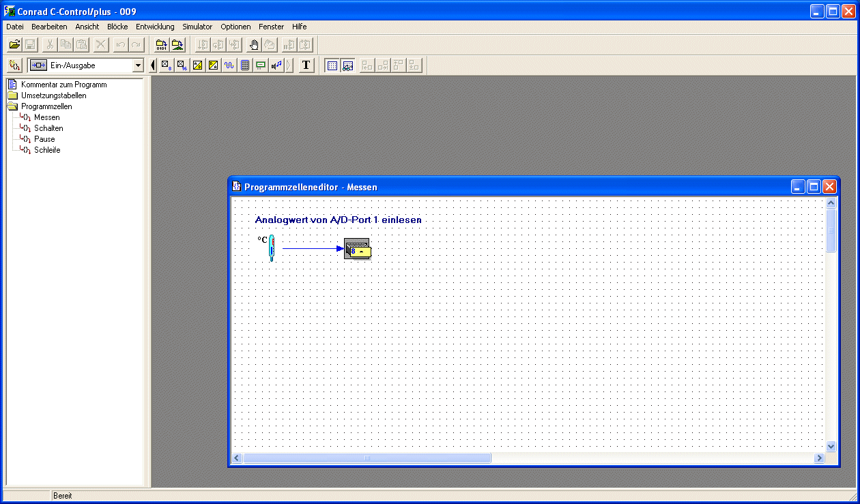Select the Pause program cell
Image resolution: width=860 pixels, height=504 pixels.
tap(44, 139)
